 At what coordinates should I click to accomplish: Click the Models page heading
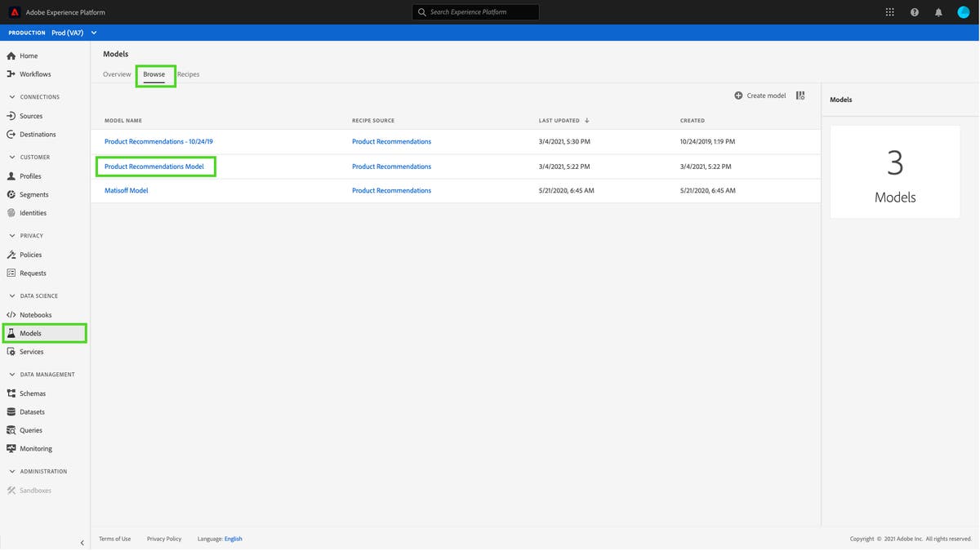click(x=115, y=54)
